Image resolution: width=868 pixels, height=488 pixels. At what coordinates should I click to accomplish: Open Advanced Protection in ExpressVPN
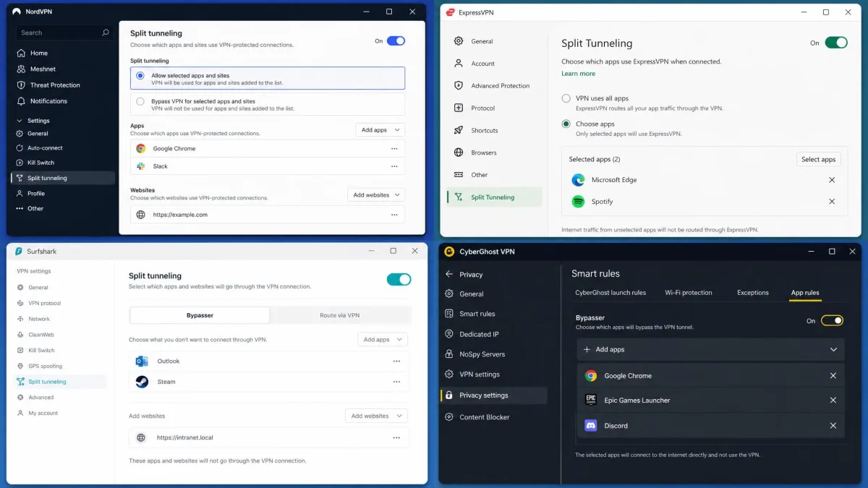point(500,86)
